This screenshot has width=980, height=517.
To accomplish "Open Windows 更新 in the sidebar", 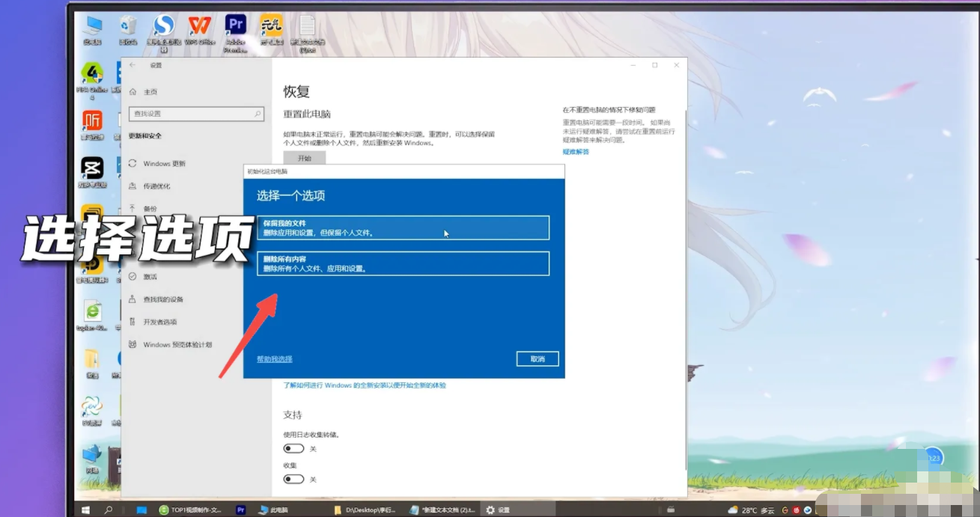I will tap(164, 164).
